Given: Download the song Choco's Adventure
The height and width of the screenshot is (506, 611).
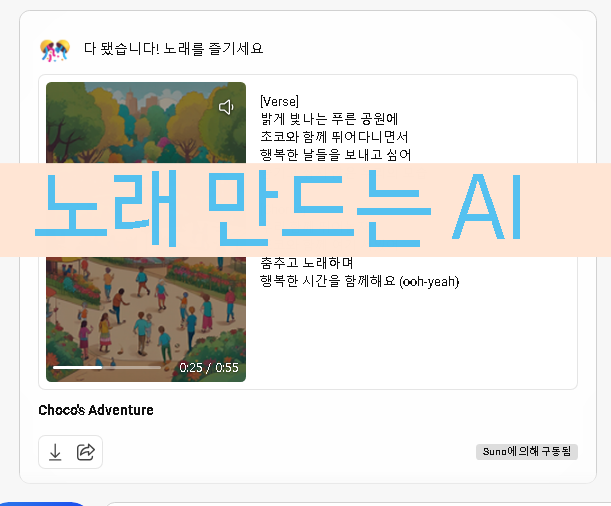Looking at the screenshot, I should (55, 452).
